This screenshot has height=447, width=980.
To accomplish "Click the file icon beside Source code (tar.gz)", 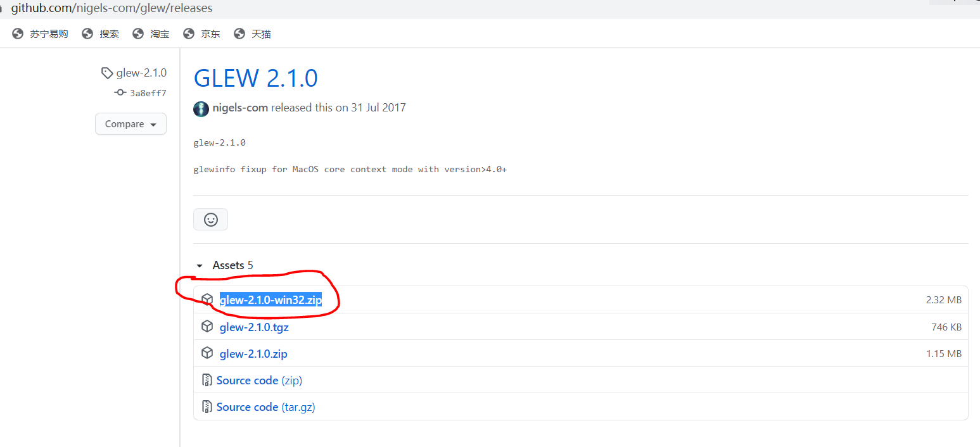I will tap(207, 406).
